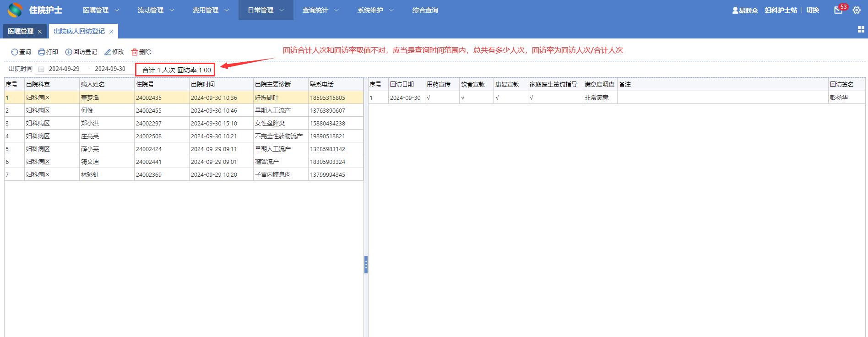Sort by 回访日期 column header
The image size is (868, 337).
coord(407,85)
